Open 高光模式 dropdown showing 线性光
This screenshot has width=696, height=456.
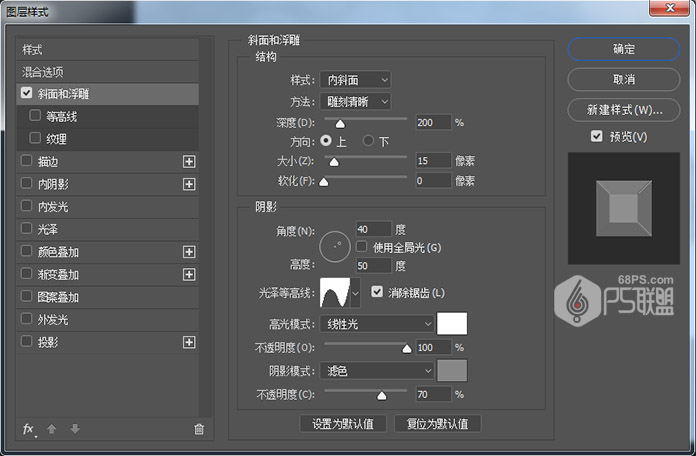point(376,324)
